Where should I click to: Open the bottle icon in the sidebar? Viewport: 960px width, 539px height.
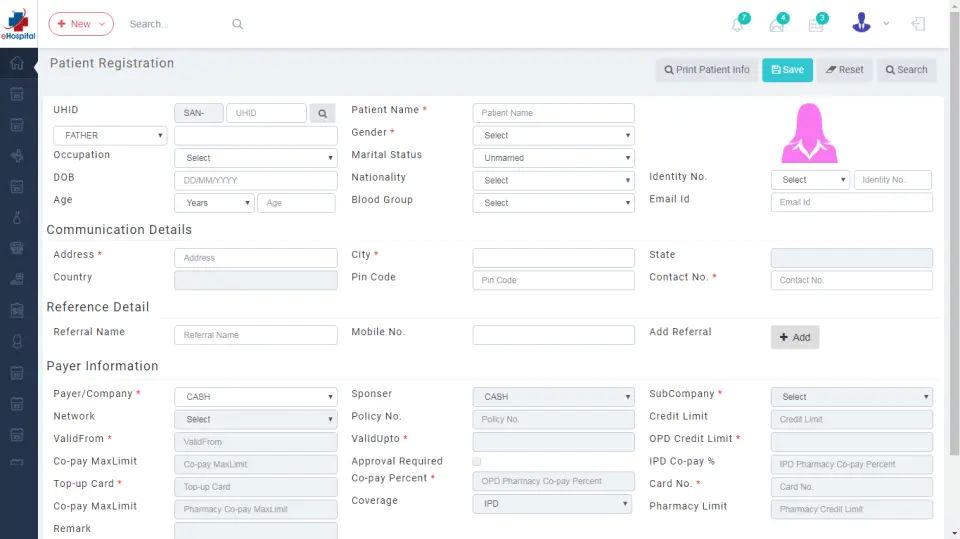(x=17, y=217)
